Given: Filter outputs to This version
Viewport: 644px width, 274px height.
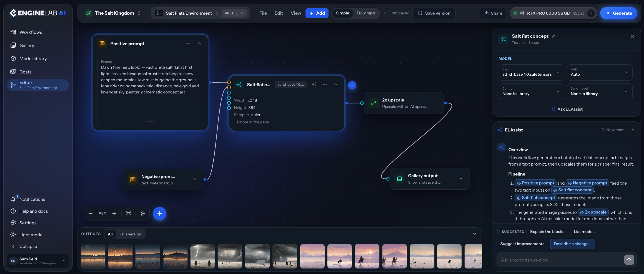Looking at the screenshot, I should [x=130, y=234].
